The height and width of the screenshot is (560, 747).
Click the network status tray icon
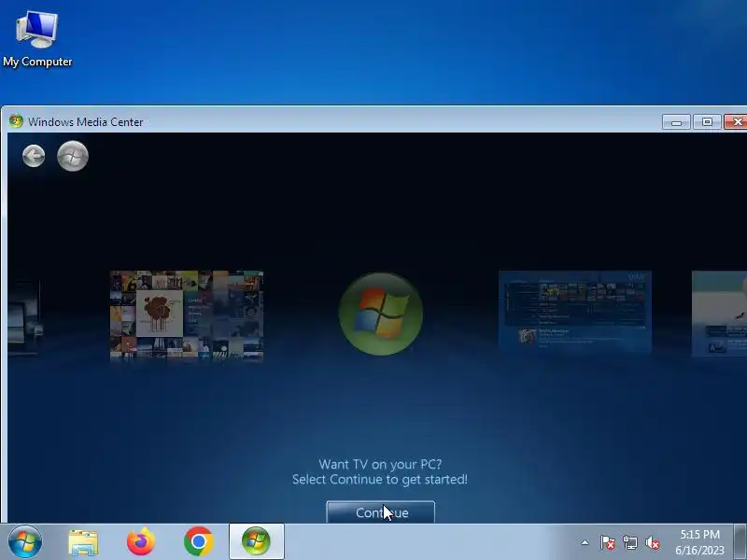tap(630, 542)
